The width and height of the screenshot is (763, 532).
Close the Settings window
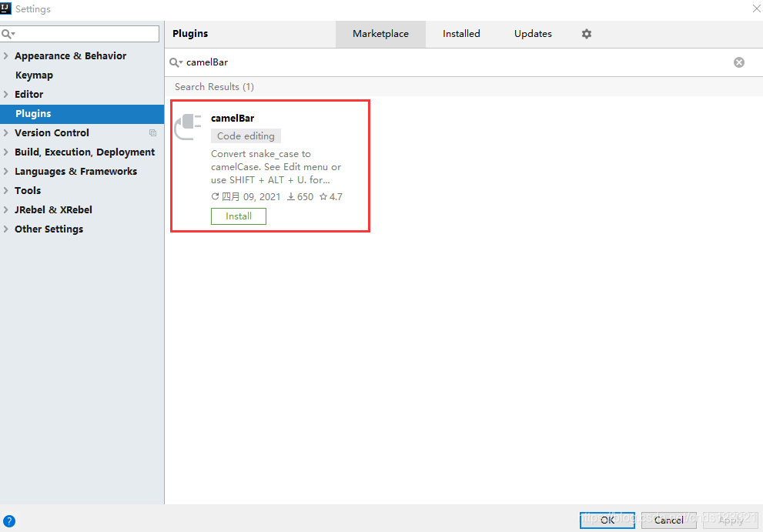tap(757, 8)
